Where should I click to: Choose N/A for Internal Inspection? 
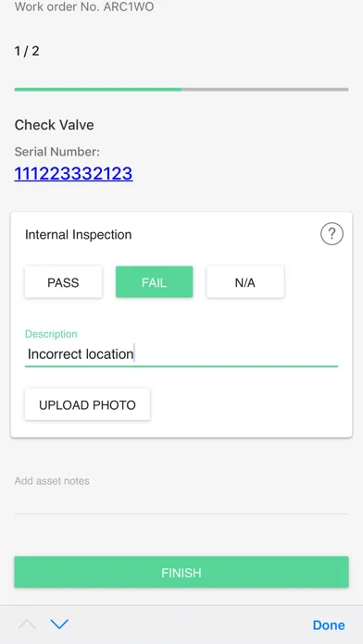(245, 282)
